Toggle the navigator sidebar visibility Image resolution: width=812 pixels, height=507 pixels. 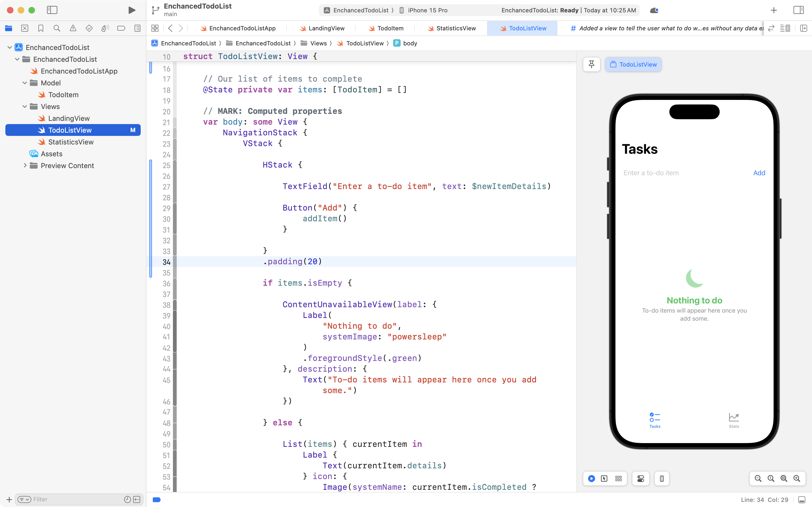click(x=52, y=10)
